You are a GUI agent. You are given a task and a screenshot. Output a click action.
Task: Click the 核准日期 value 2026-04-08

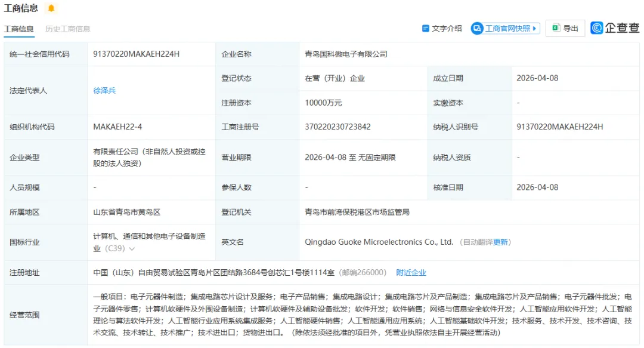tap(537, 187)
